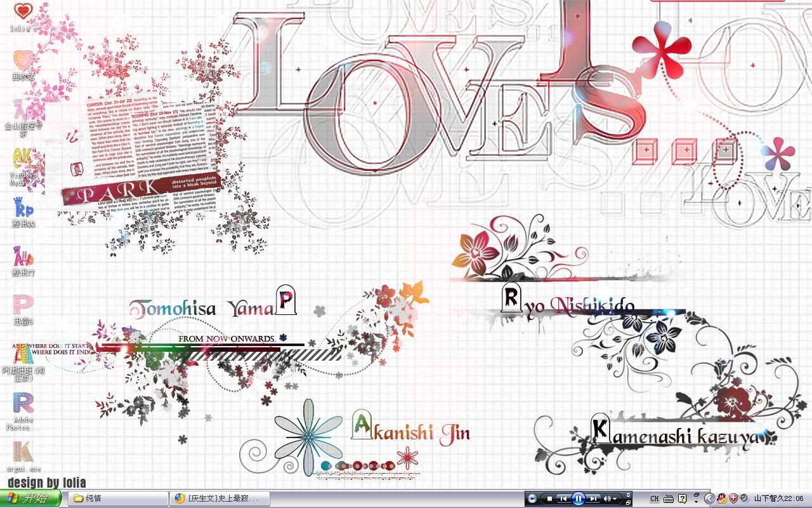Skip to next track in media toolbar
This screenshot has height=508, width=812.
point(593,499)
